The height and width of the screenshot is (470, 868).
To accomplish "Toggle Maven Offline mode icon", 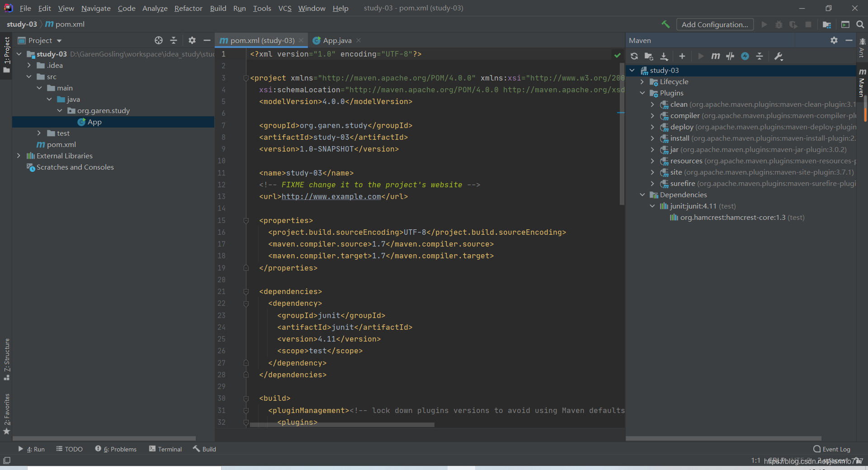I will click(x=745, y=56).
